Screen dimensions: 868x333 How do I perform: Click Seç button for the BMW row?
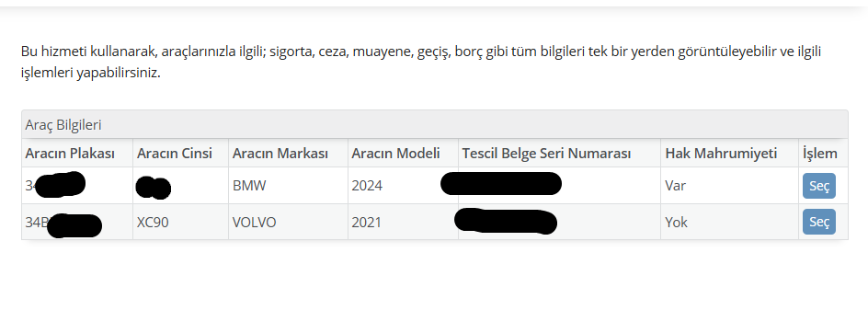(x=818, y=186)
